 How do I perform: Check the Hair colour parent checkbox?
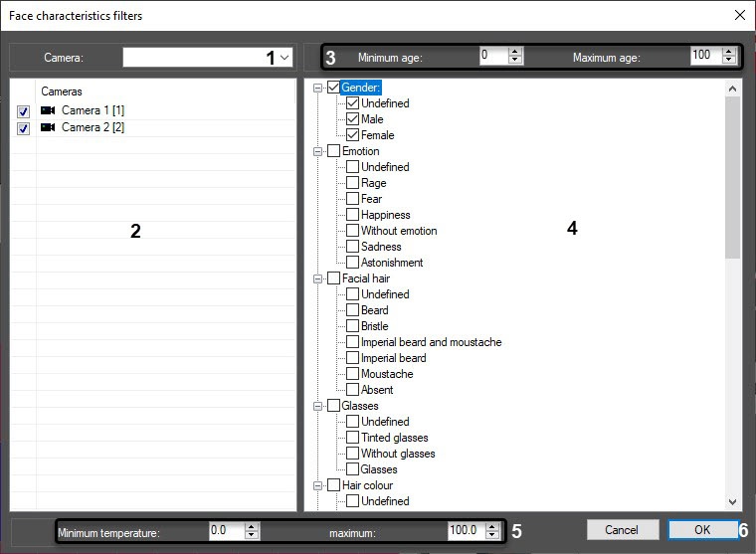tap(333, 485)
